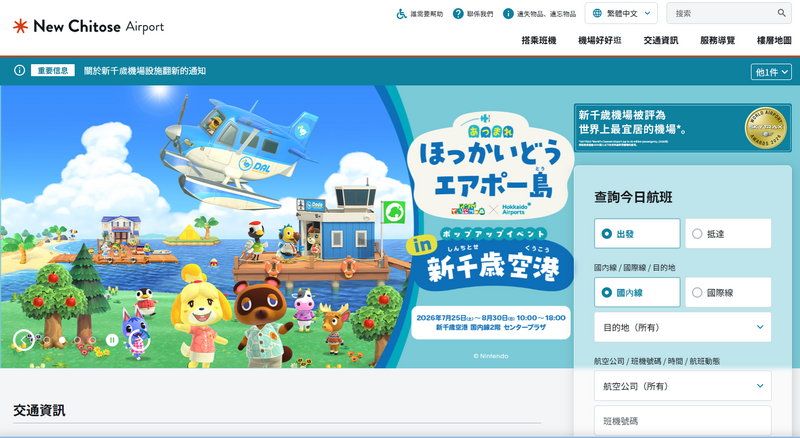
Task: Click the search magnifier icon
Action: pos(782,13)
